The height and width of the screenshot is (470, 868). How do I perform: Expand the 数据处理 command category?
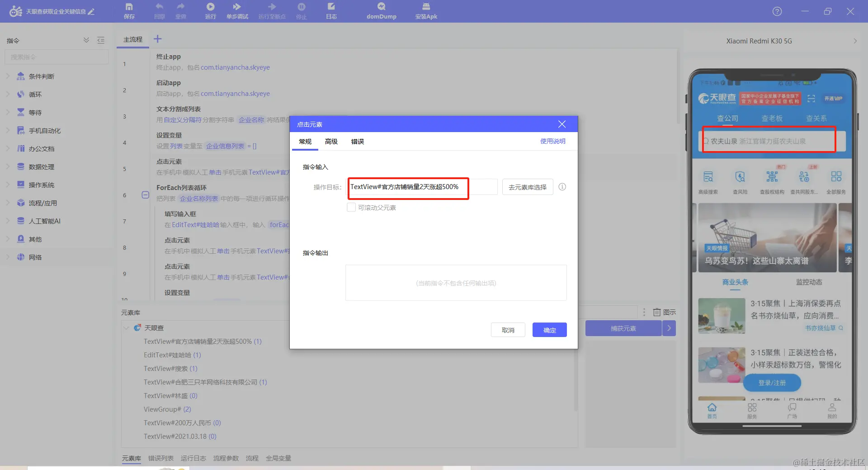[x=8, y=166]
